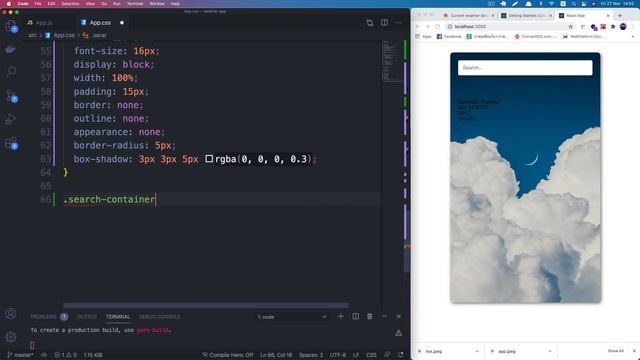Open the Run and Debug view

(x=11, y=119)
